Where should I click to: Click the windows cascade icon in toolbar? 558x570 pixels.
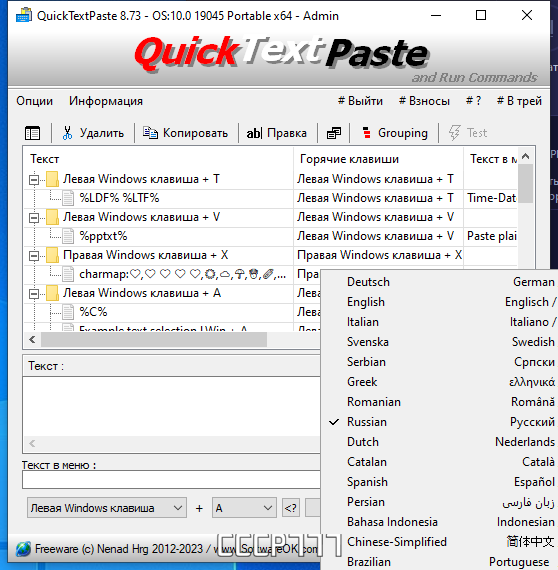334,133
